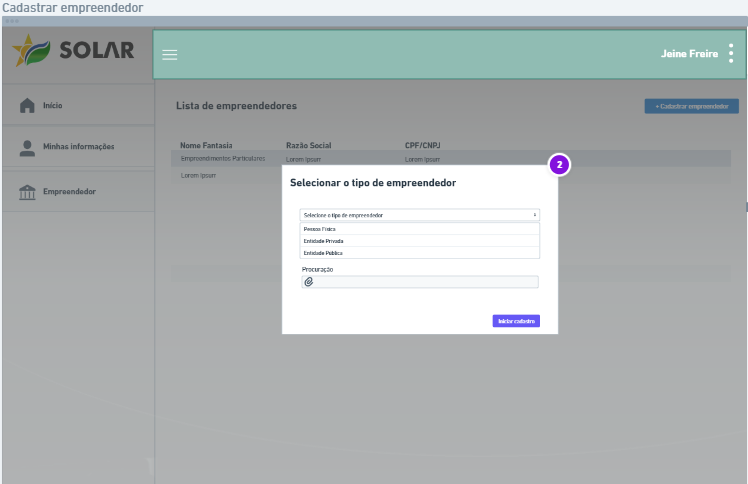Click the Jeine Freire user name

coord(689,54)
